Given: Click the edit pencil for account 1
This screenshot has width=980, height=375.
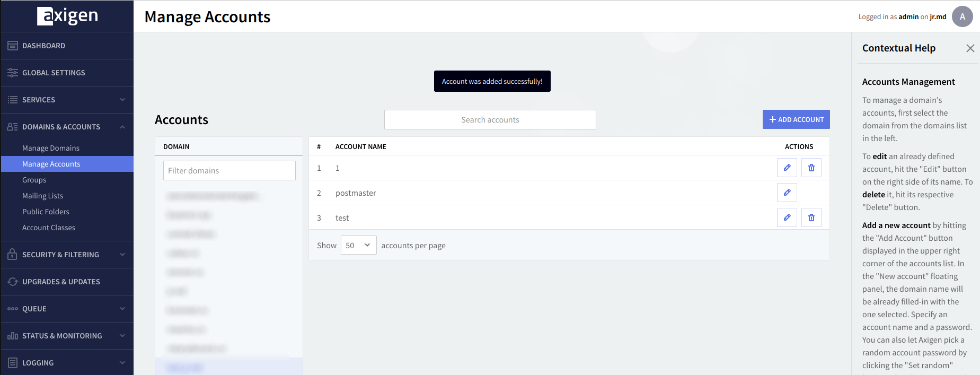Looking at the screenshot, I should coord(787,168).
